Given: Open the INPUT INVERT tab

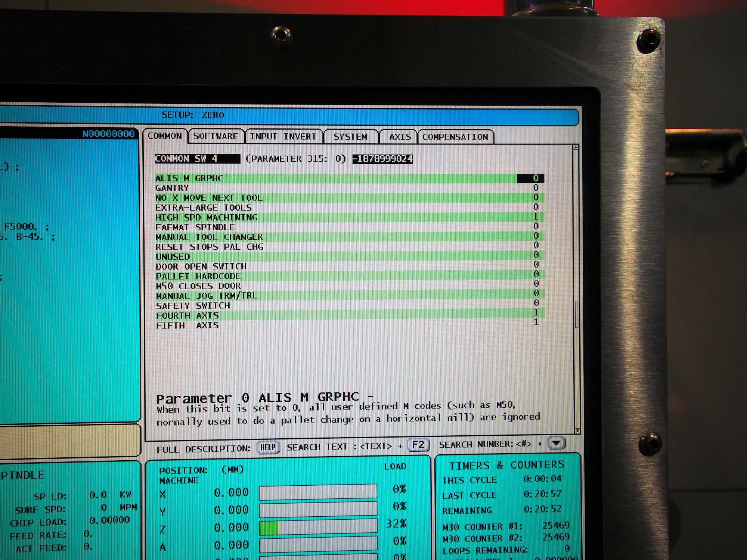Looking at the screenshot, I should 283,137.
